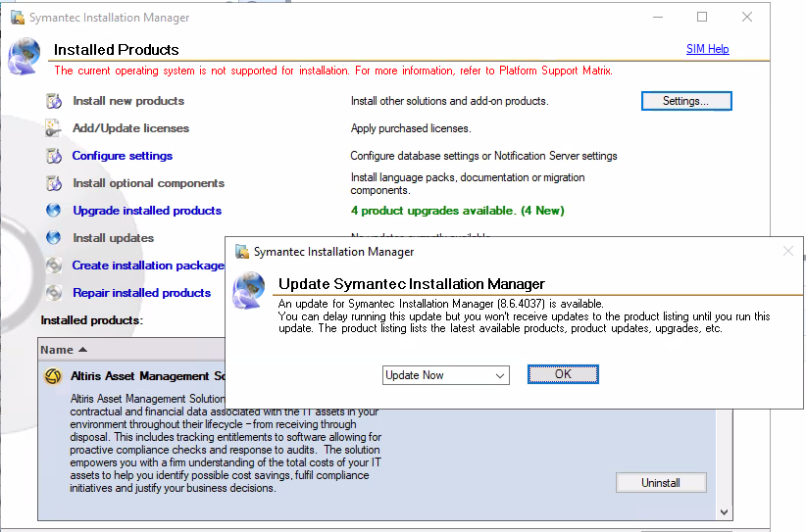The width and height of the screenshot is (806, 532).
Task: Follow the Repair installed products link
Action: [x=141, y=293]
